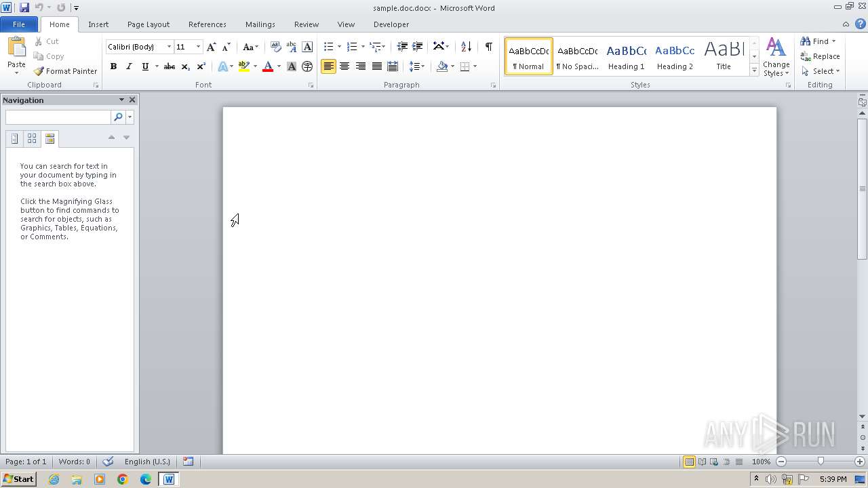The height and width of the screenshot is (488, 868).
Task: Switch to Web Layout view
Action: (x=714, y=462)
